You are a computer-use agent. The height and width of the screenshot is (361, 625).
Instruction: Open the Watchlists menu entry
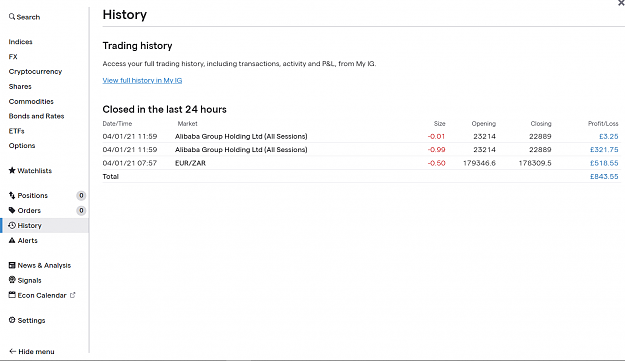tap(35, 171)
